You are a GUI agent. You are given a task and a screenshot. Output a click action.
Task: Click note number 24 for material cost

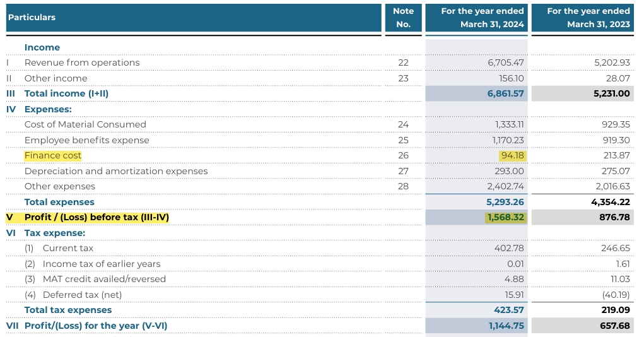click(x=403, y=124)
